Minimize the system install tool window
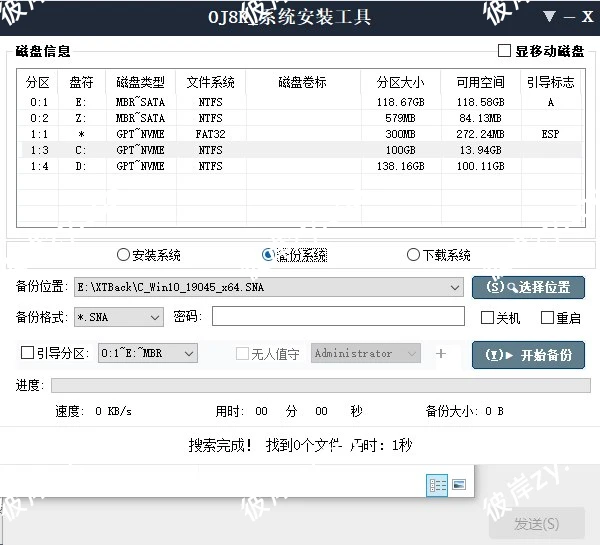The image size is (600, 545). point(569,17)
